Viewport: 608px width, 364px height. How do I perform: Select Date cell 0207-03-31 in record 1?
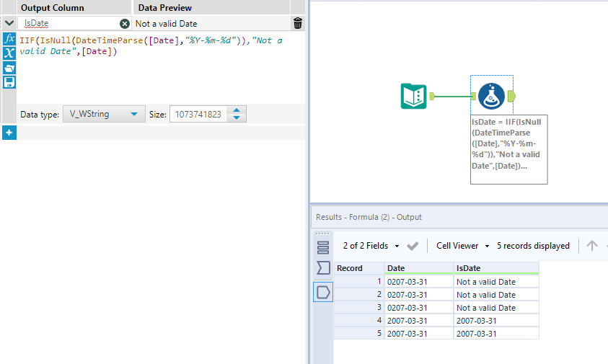tap(419, 282)
